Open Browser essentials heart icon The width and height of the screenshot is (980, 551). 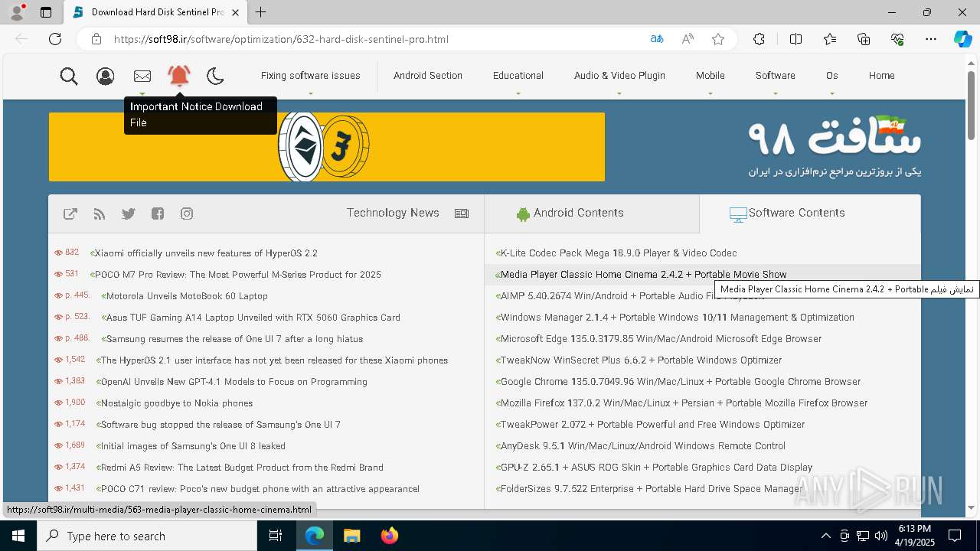pyautogui.click(x=897, y=39)
